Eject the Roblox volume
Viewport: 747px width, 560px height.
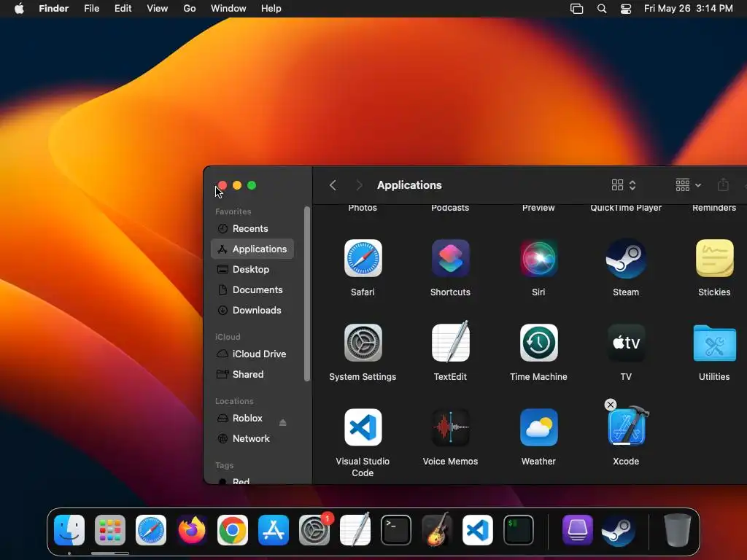(282, 422)
